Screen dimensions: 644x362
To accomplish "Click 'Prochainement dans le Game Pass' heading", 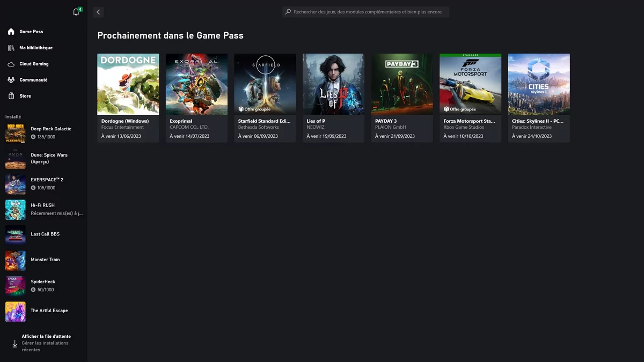I will (x=170, y=35).
